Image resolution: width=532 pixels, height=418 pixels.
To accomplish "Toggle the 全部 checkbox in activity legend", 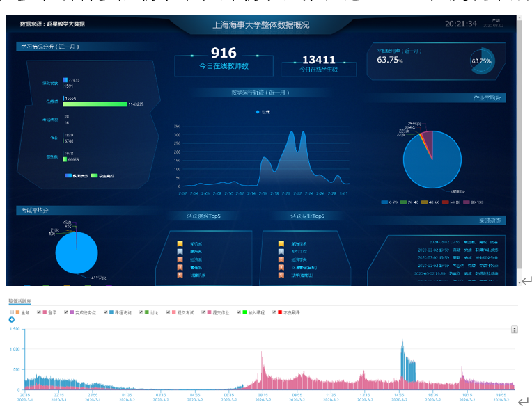I will point(11,312).
